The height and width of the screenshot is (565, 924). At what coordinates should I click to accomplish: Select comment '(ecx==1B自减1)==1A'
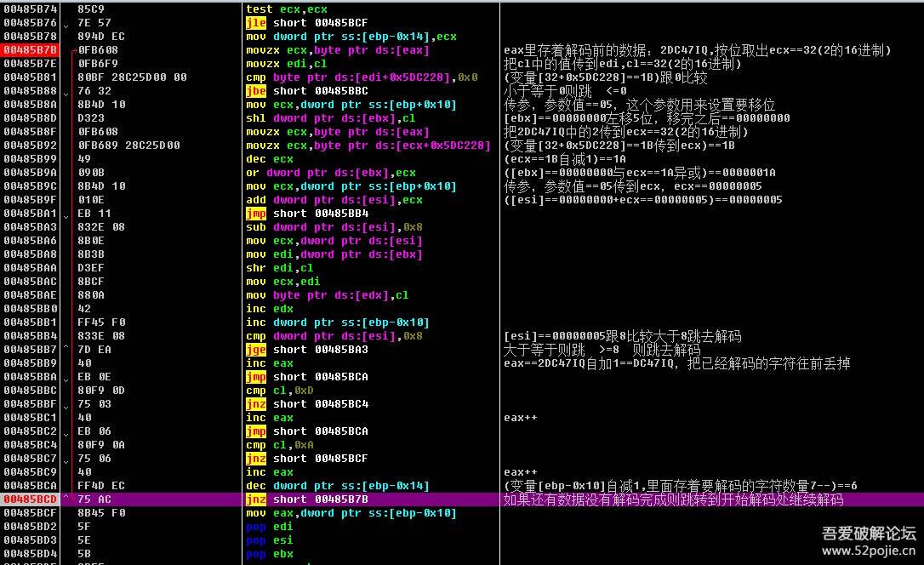coord(565,159)
